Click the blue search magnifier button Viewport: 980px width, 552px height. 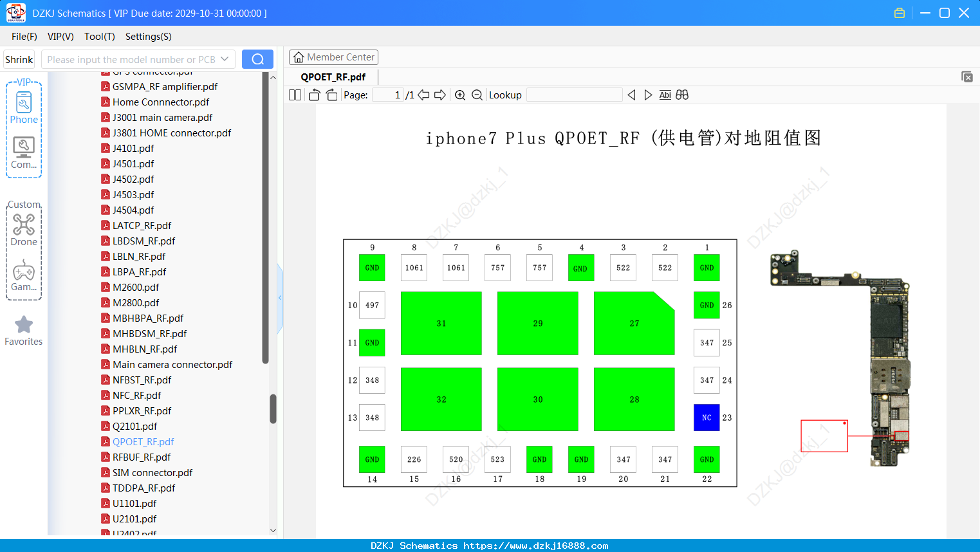pyautogui.click(x=257, y=59)
